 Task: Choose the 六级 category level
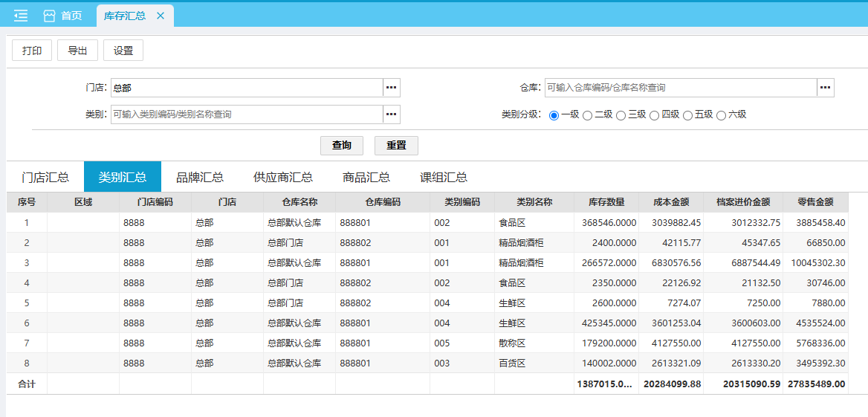722,115
